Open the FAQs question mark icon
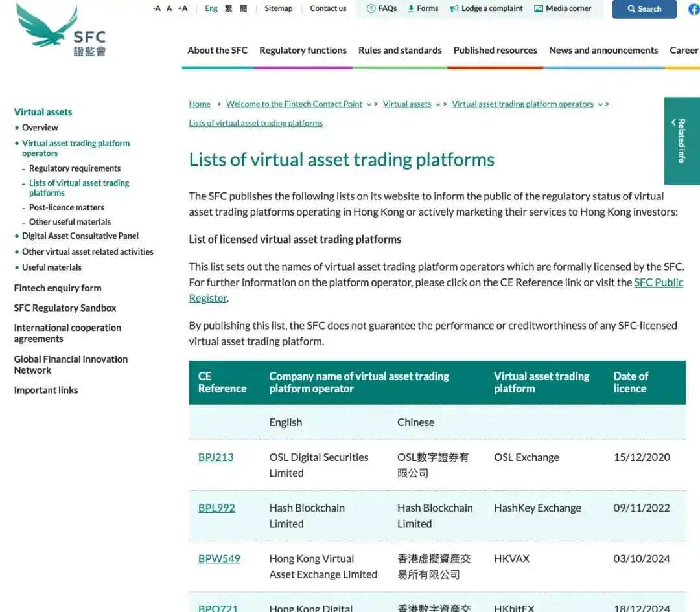This screenshot has width=700, height=612. (x=371, y=8)
